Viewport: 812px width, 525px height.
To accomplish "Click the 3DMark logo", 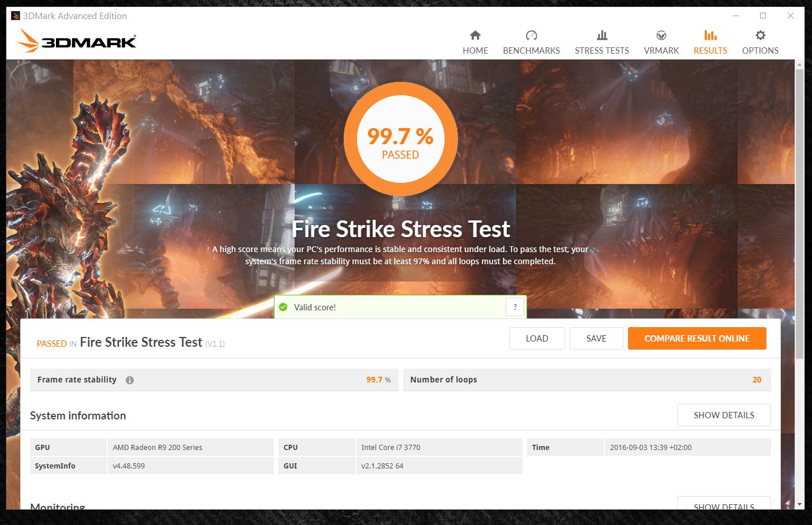I will [77, 41].
